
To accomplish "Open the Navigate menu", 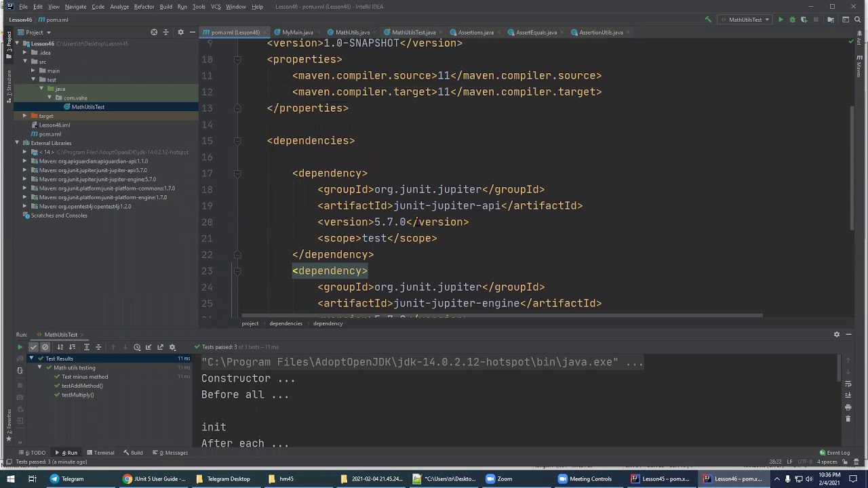I will (75, 7).
